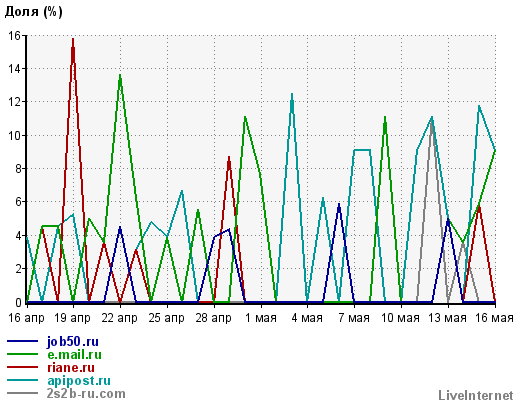520x405 pixels.
Task: Click the teal peak near 3 мая
Action: tap(292, 95)
